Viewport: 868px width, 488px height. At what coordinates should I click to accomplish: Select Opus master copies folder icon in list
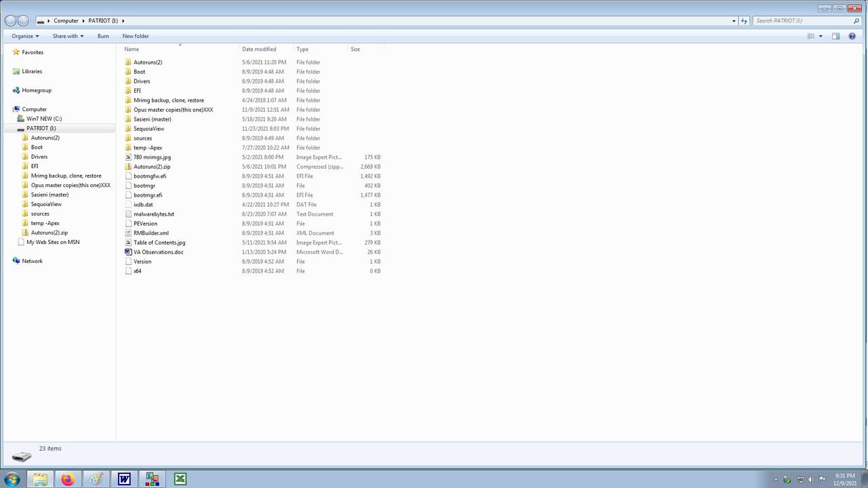coord(128,110)
